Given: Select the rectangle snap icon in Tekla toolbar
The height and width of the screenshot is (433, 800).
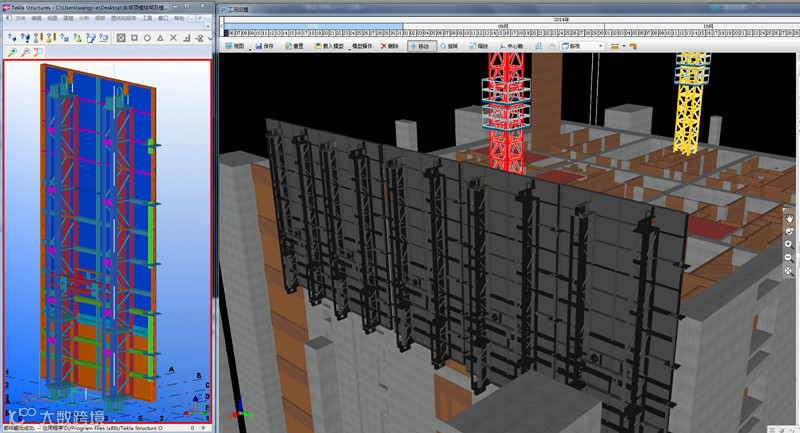Looking at the screenshot, I should 133,38.
